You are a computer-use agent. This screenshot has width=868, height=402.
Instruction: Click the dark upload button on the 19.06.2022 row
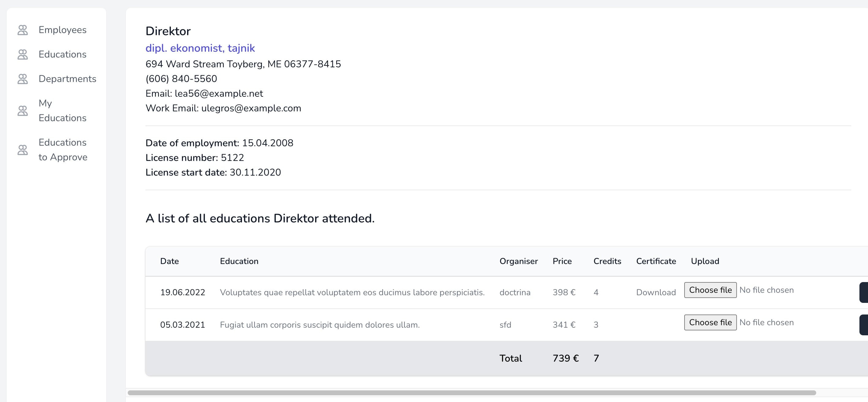(x=864, y=292)
